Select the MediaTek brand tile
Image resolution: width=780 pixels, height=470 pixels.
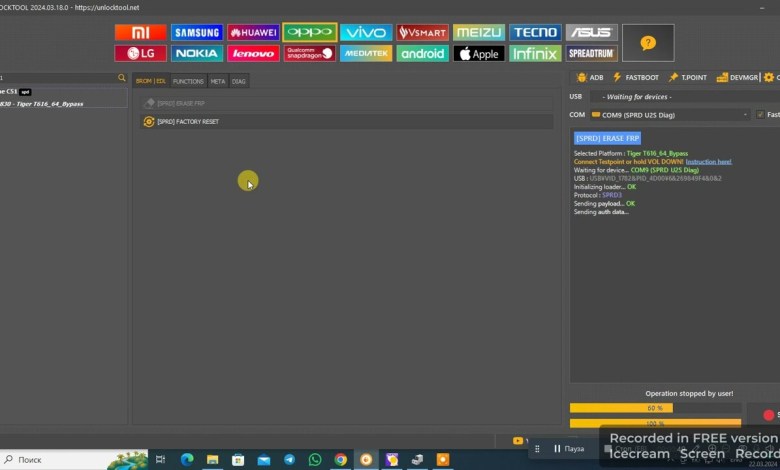[x=366, y=53]
